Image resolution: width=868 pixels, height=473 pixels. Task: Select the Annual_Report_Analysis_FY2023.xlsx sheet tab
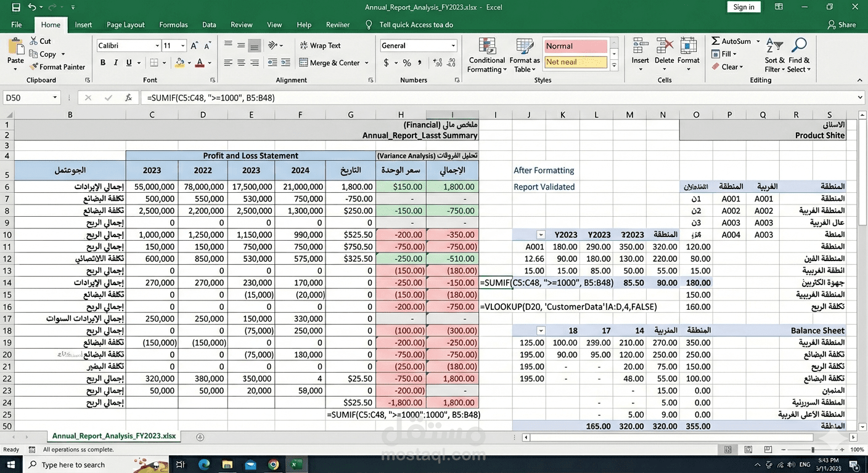(114, 436)
